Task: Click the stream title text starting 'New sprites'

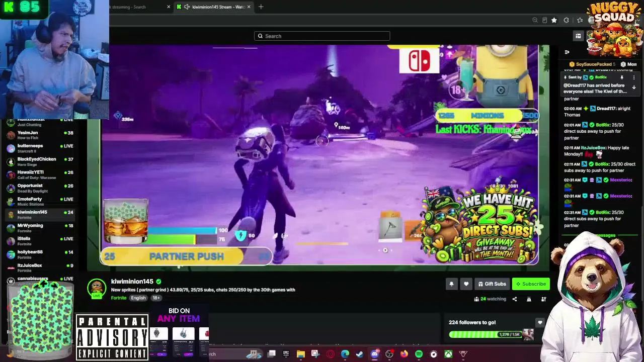Action: pos(203,290)
